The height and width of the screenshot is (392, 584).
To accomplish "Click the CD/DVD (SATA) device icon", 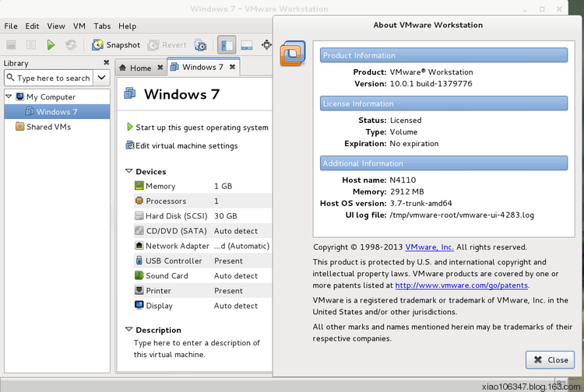I will [139, 231].
